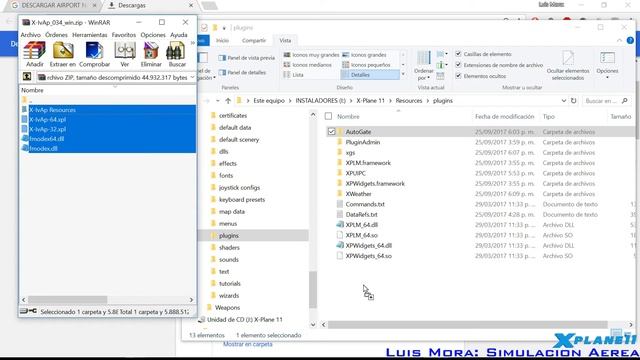Refresh the plugins folder view

coord(573,101)
